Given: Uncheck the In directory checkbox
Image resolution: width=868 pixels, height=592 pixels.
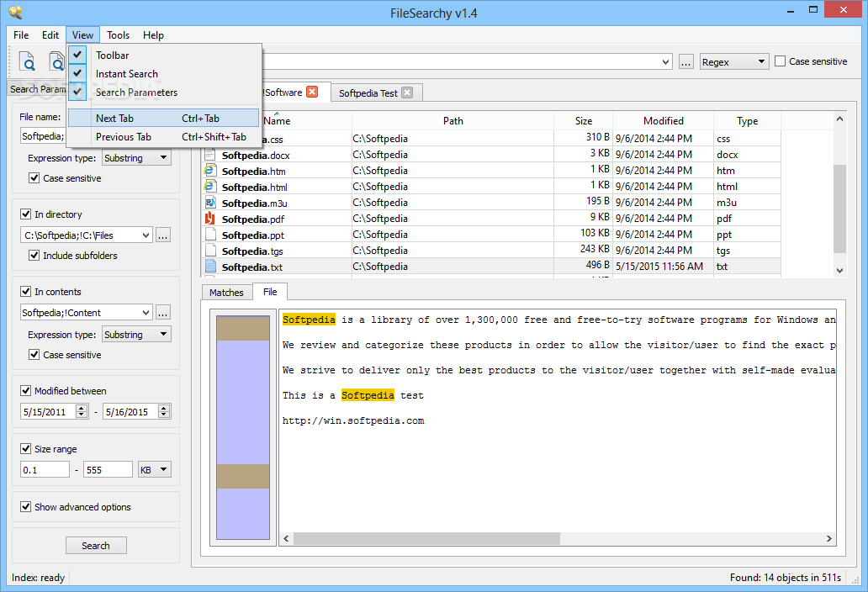Looking at the screenshot, I should pyautogui.click(x=25, y=214).
